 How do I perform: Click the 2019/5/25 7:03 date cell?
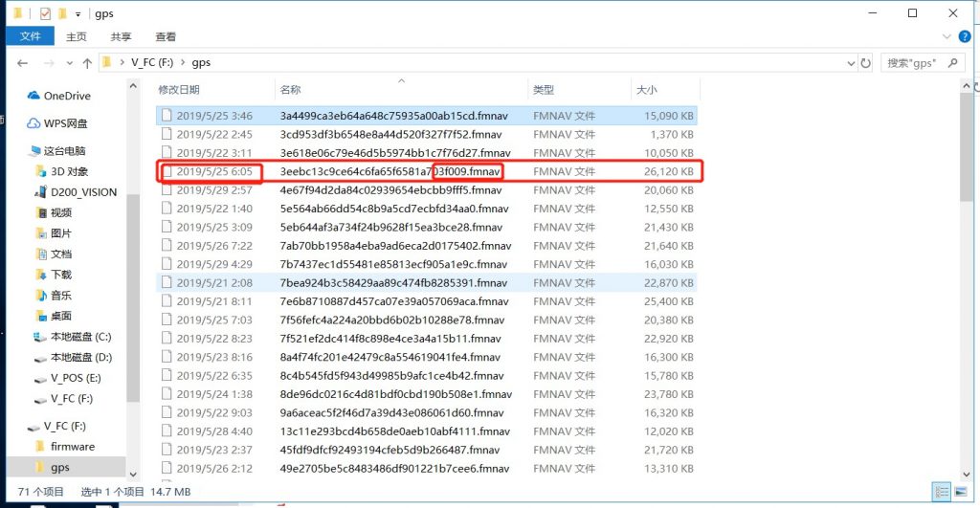coord(214,320)
